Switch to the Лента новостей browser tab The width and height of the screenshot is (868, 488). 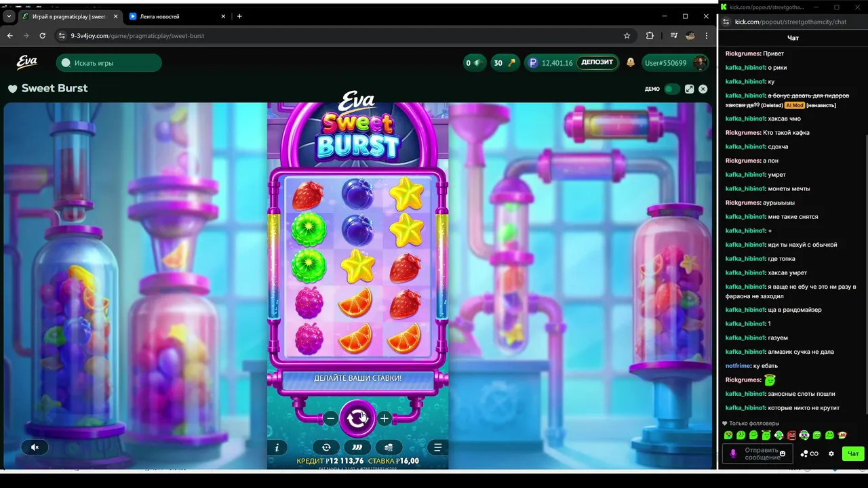click(177, 16)
